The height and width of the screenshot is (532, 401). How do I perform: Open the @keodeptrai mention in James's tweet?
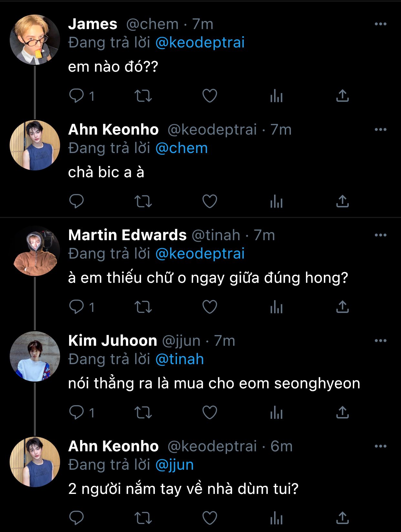200,43
